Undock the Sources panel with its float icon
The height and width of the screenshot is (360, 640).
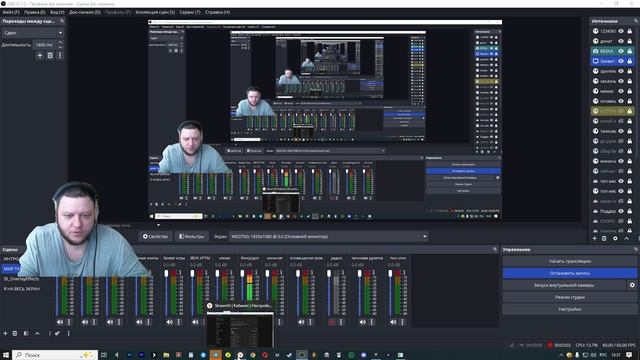(x=636, y=21)
